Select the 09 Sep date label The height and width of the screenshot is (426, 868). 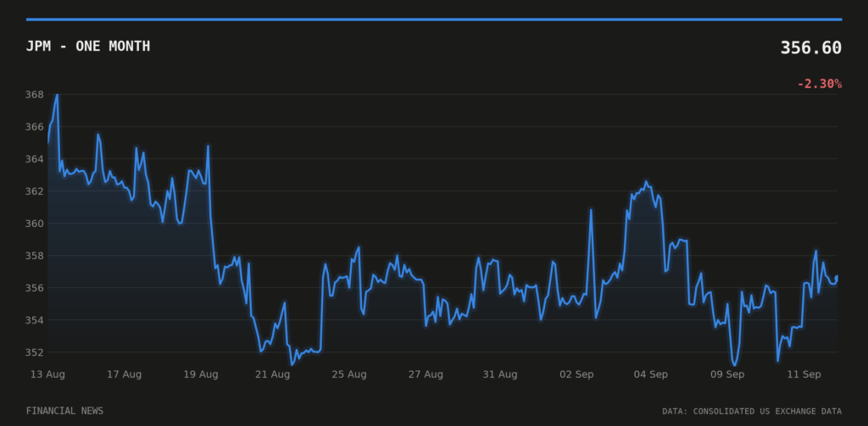pos(727,374)
